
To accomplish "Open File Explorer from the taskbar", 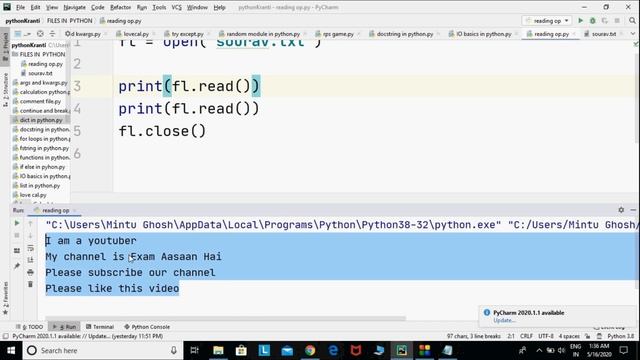I will [x=218, y=351].
